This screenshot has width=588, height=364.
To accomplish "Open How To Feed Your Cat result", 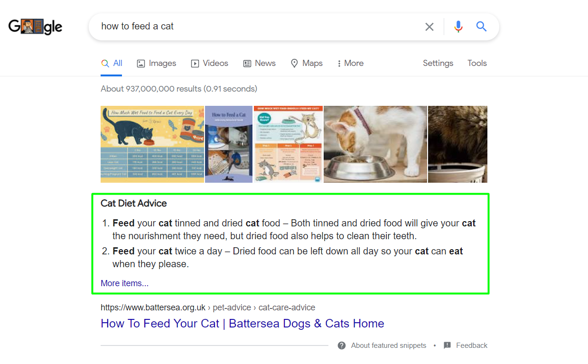I will (242, 324).
